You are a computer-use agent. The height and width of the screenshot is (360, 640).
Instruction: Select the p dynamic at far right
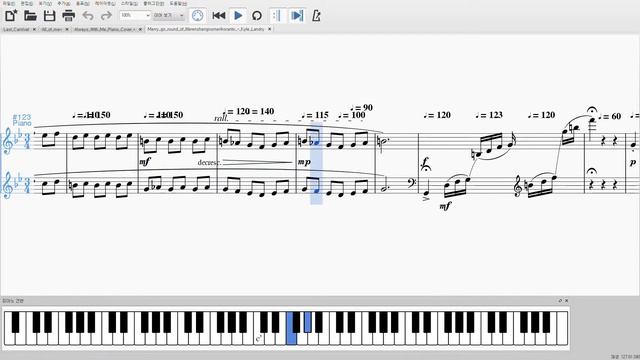(x=633, y=162)
